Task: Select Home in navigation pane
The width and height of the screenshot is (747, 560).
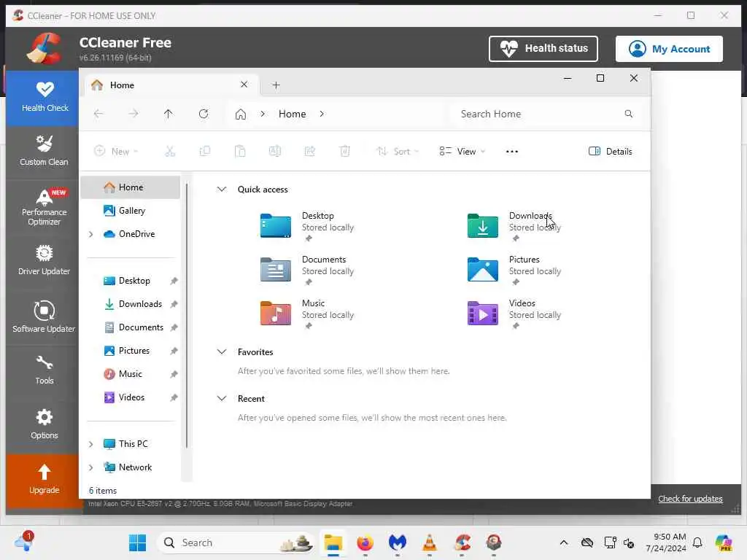Action: [x=131, y=187]
